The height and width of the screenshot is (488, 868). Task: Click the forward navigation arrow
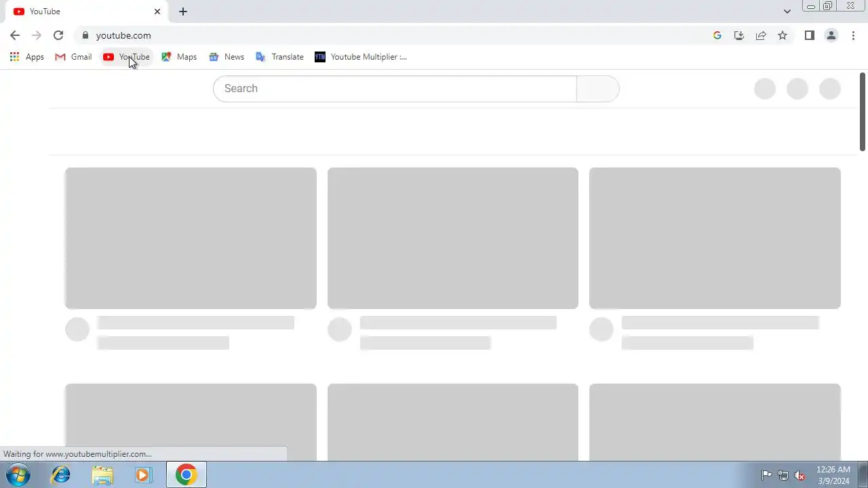[37, 35]
